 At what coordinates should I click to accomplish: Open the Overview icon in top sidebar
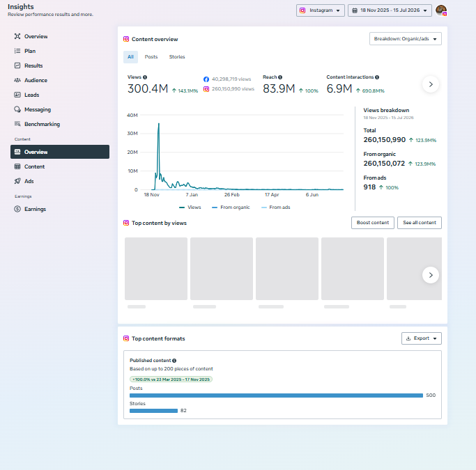17,36
